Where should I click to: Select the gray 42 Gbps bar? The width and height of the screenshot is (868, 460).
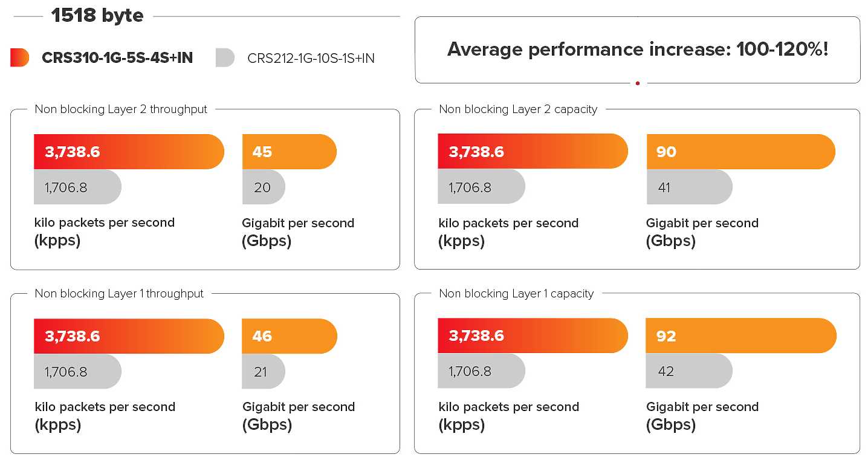click(x=688, y=371)
